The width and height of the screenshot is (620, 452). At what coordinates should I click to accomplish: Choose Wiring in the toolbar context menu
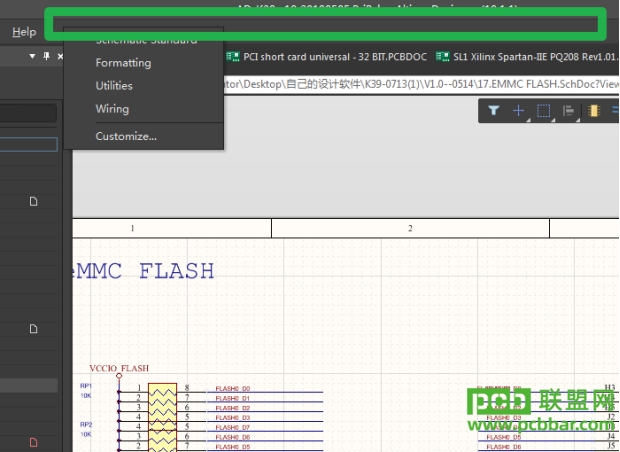[112, 109]
